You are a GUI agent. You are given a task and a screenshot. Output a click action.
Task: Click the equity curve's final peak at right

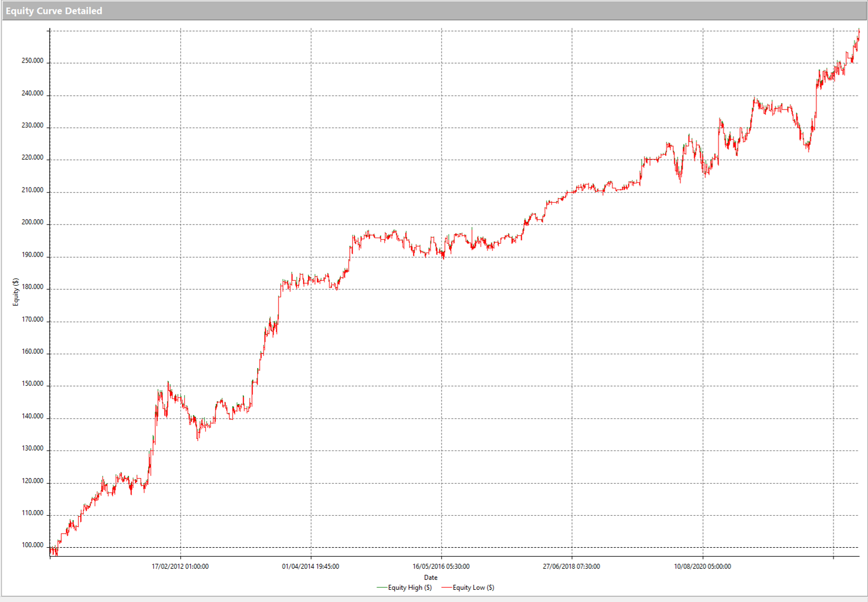(x=859, y=32)
